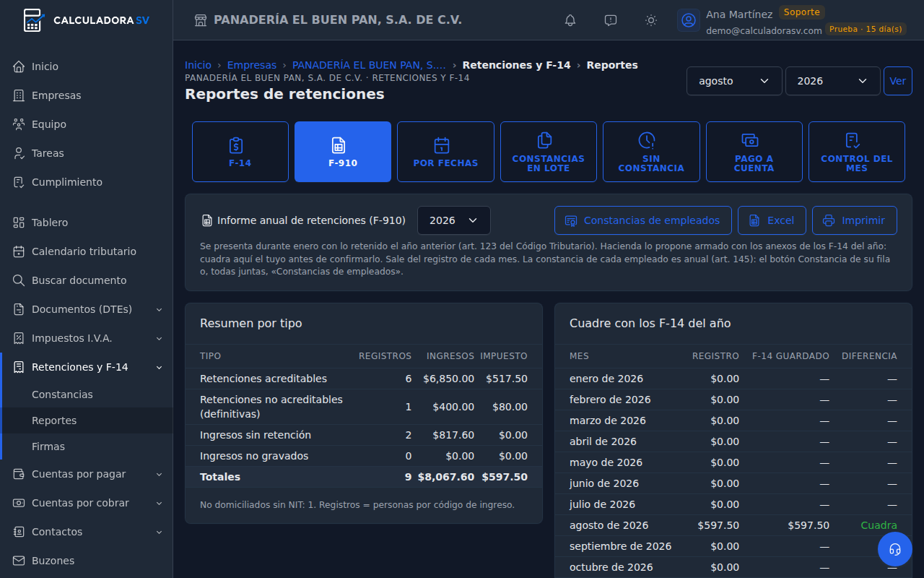Open Tablero in sidebar

click(x=87, y=223)
